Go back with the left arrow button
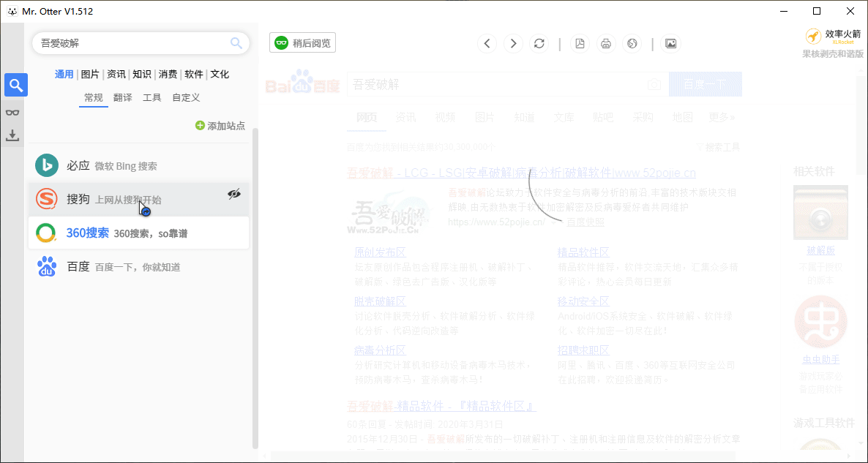Screen dimensions: 868x463 [x=487, y=43]
